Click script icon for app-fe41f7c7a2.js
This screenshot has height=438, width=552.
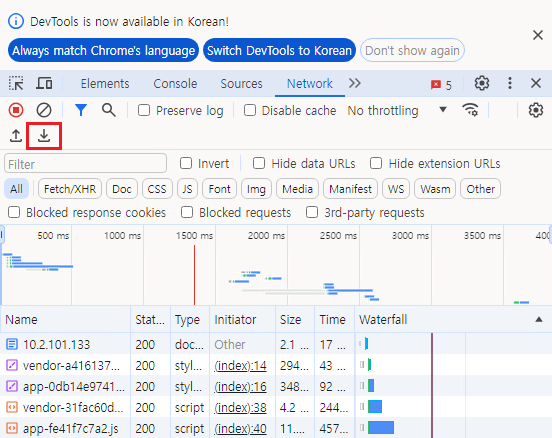tap(12, 428)
